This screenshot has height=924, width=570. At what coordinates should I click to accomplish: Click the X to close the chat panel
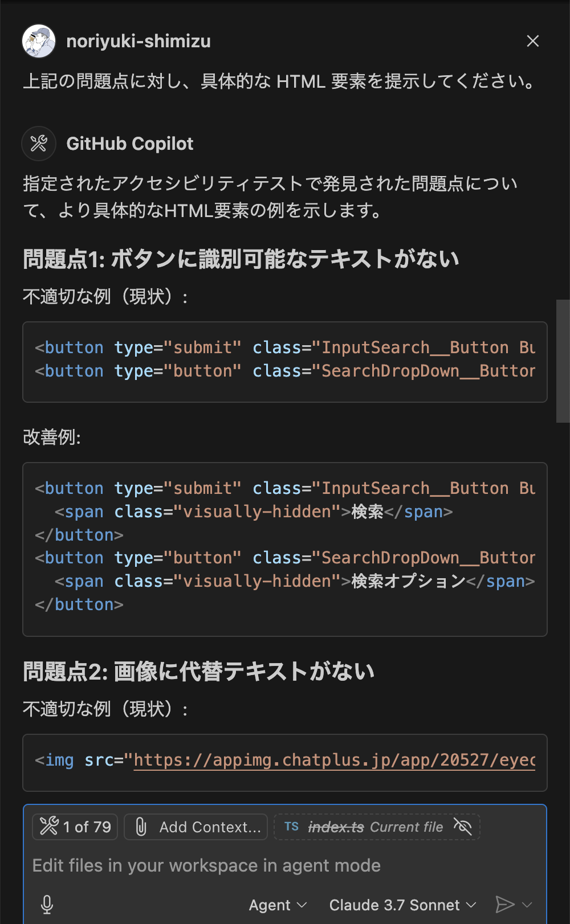(532, 41)
